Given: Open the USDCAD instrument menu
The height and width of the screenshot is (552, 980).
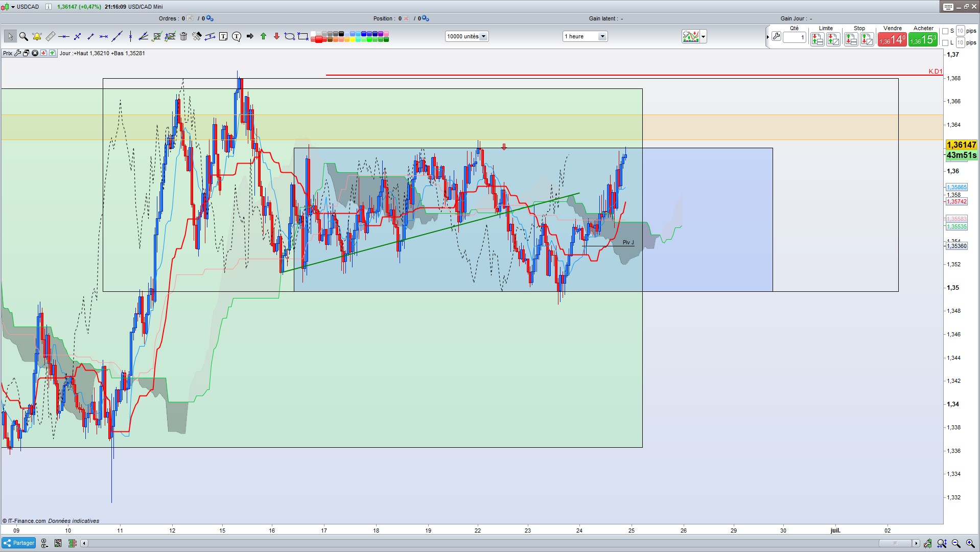Looking at the screenshot, I should click(x=13, y=7).
